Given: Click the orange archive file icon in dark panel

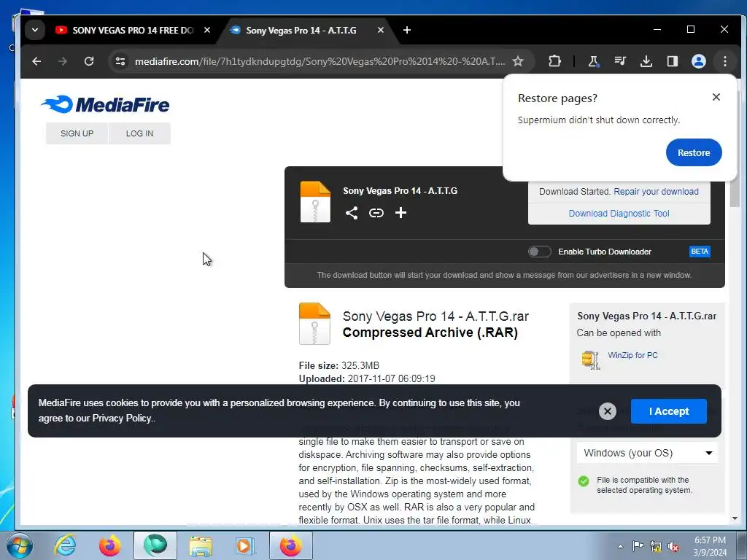Looking at the screenshot, I should tap(315, 202).
